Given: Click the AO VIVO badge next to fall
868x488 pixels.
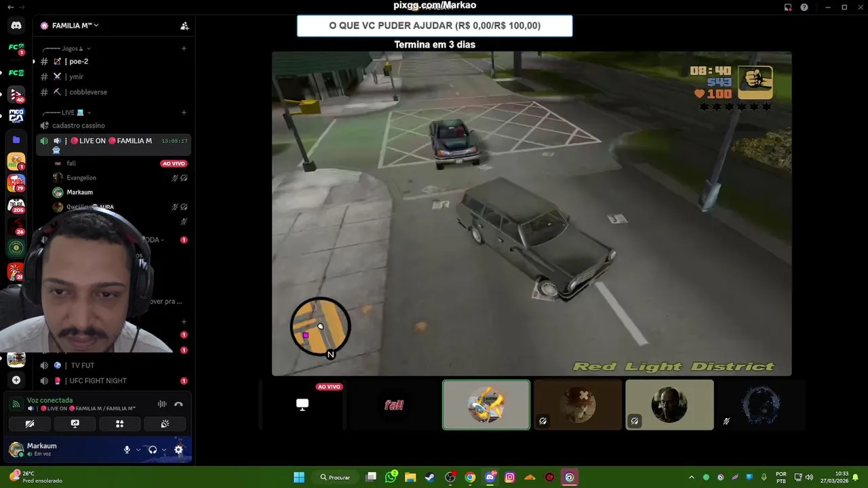Looking at the screenshot, I should pyautogui.click(x=174, y=163).
